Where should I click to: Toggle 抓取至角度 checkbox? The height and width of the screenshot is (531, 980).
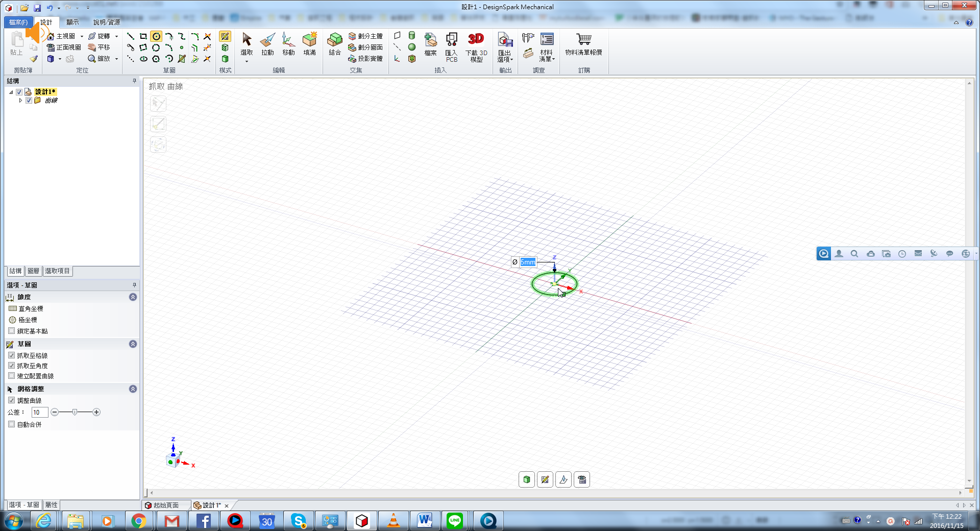(x=11, y=366)
